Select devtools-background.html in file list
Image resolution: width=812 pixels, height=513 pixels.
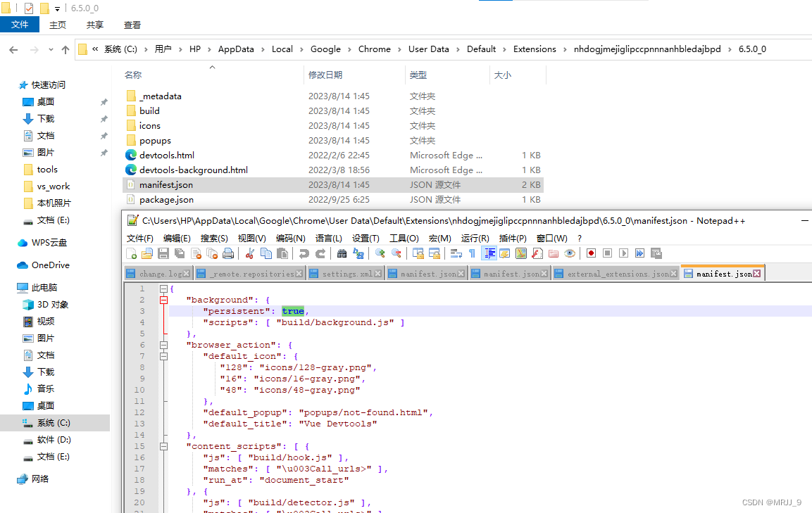point(193,170)
